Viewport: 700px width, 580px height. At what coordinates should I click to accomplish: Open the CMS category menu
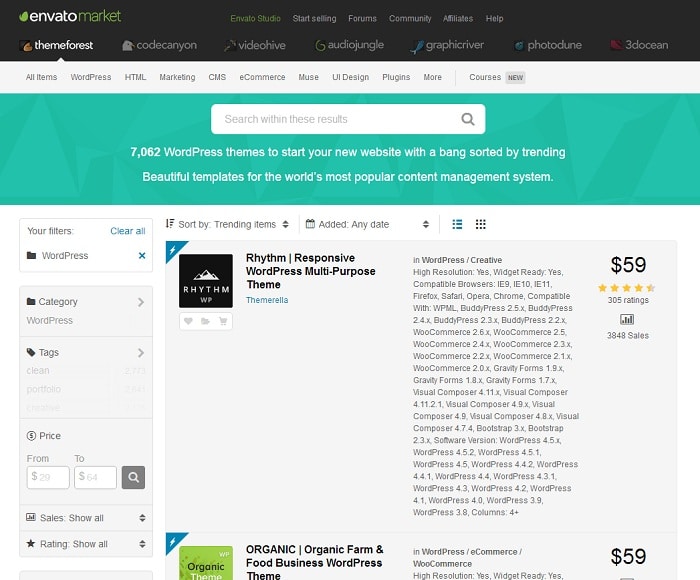(217, 77)
